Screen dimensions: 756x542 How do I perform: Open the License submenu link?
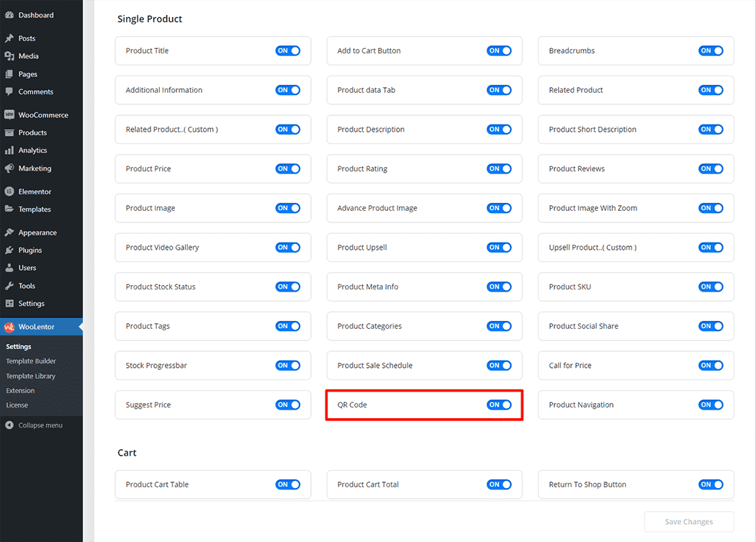(x=17, y=405)
